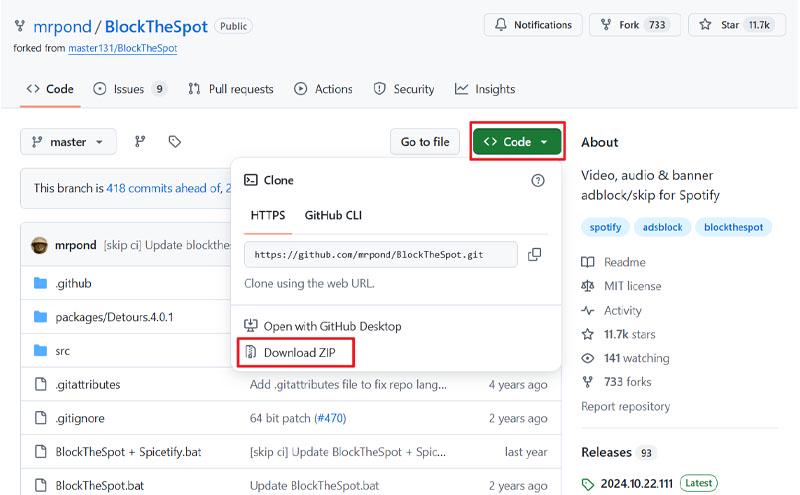800x495 pixels.
Task: Open the 'Update BlockTheSpot.bat' commit message
Action: tap(314, 486)
